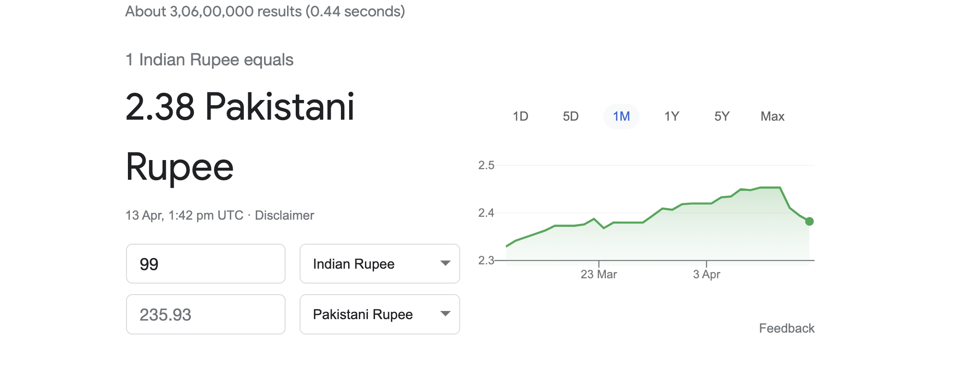Click the green endpoint dot on chart
This screenshot has width=980, height=372.
(x=809, y=222)
